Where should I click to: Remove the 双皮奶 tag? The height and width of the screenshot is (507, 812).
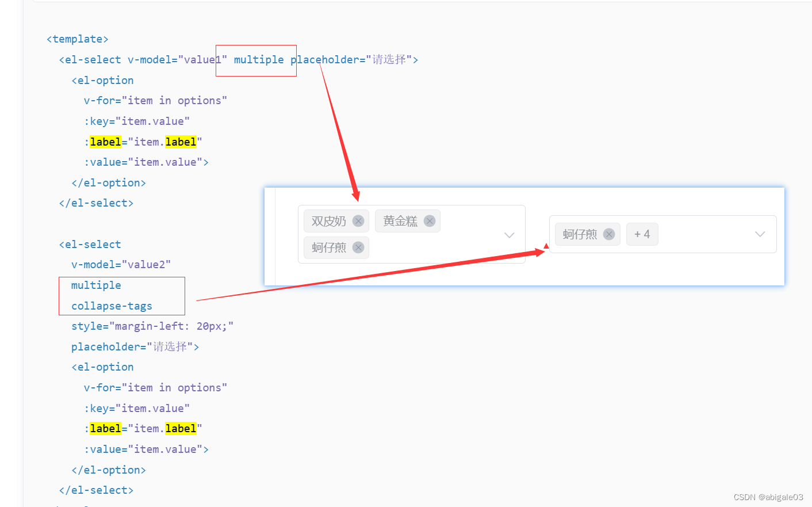coord(358,221)
